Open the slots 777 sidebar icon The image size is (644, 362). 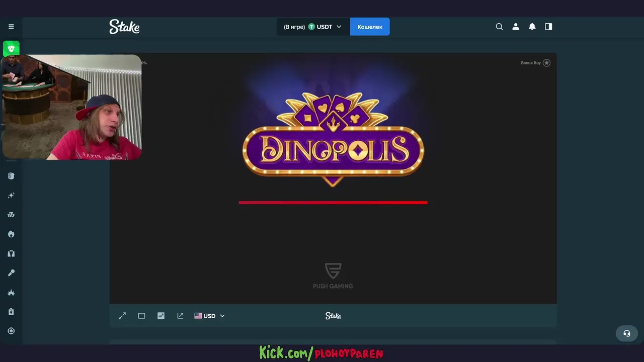click(x=11, y=215)
